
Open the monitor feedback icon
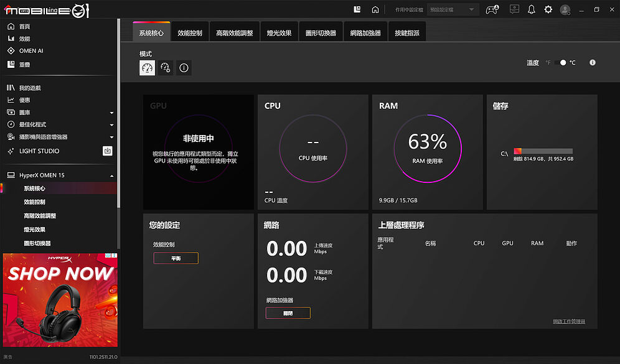click(514, 9)
